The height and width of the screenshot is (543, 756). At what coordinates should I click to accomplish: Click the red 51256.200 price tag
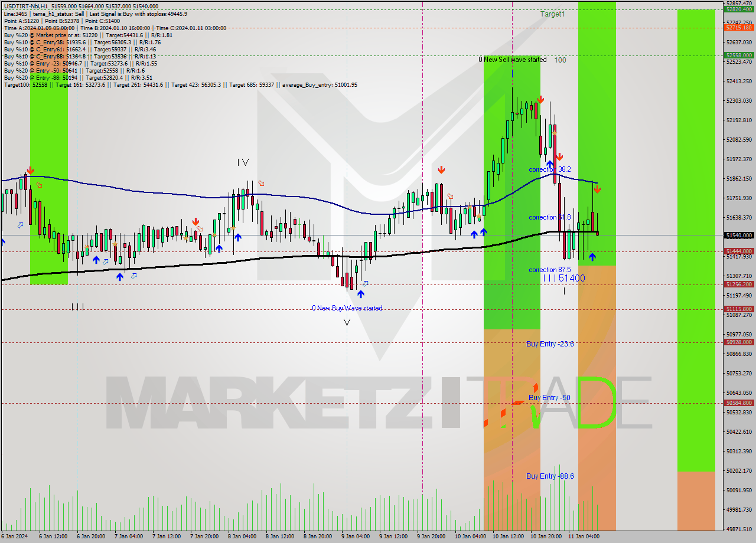tap(739, 284)
